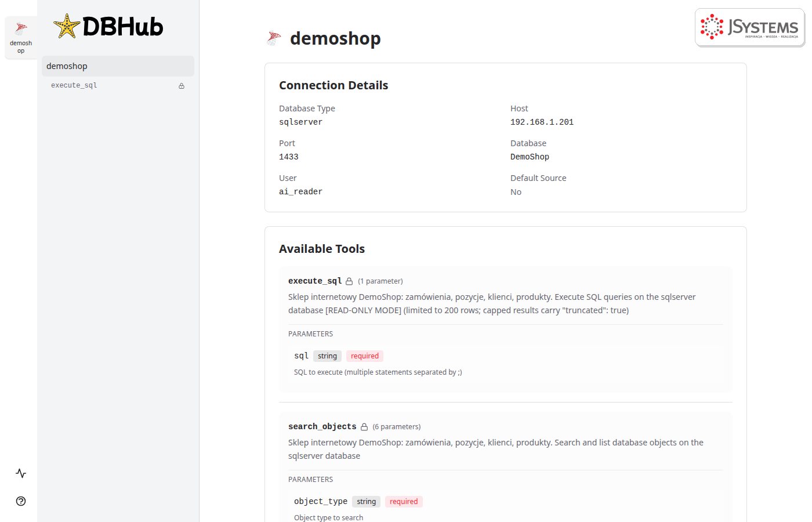Open the activity pulse icon

click(x=21, y=473)
